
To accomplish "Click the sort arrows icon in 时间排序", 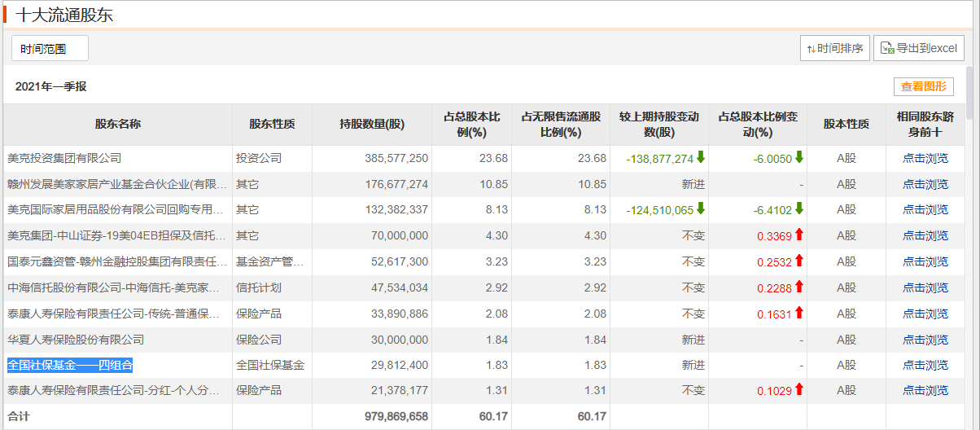I will point(811,49).
